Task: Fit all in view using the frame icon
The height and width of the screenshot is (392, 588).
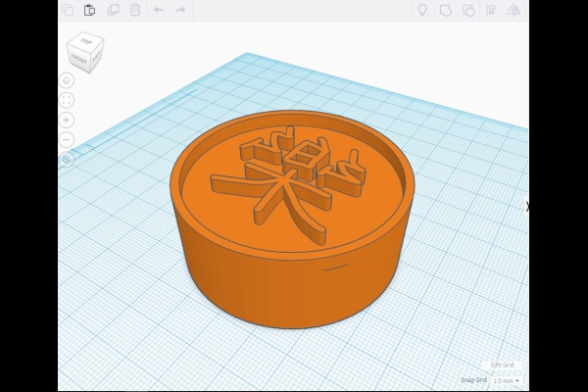Action: point(67,100)
